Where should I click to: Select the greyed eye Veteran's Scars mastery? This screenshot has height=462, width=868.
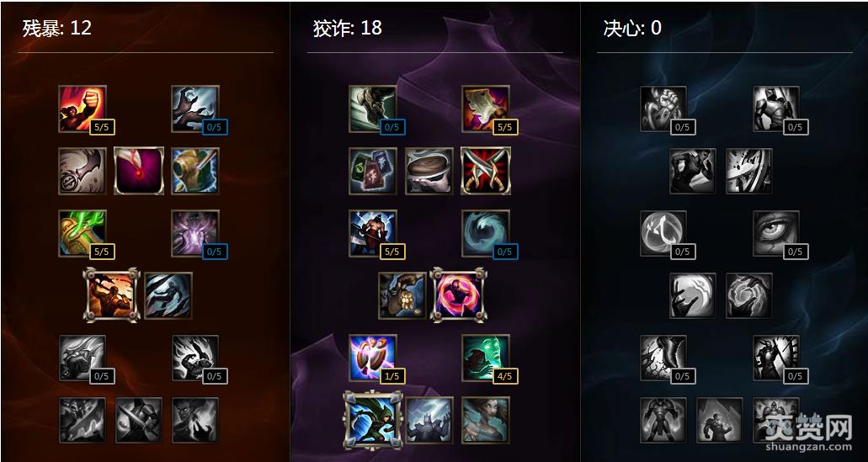(x=776, y=233)
